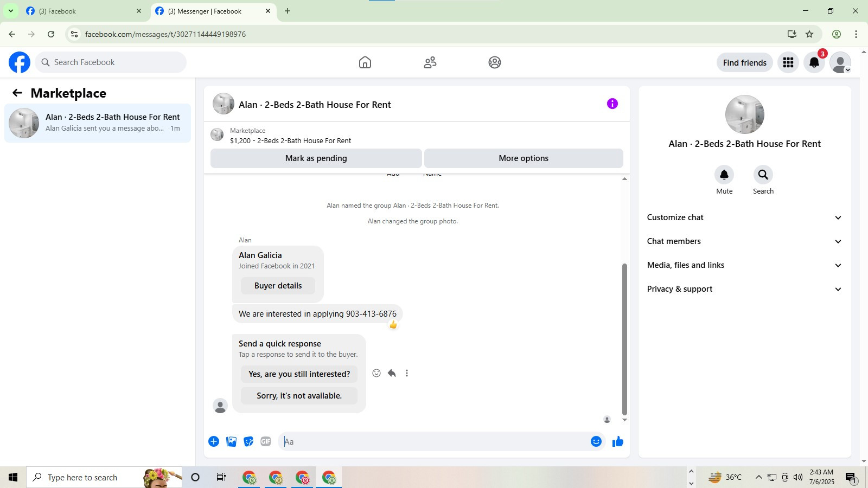Open a new browser tab

[288, 11]
